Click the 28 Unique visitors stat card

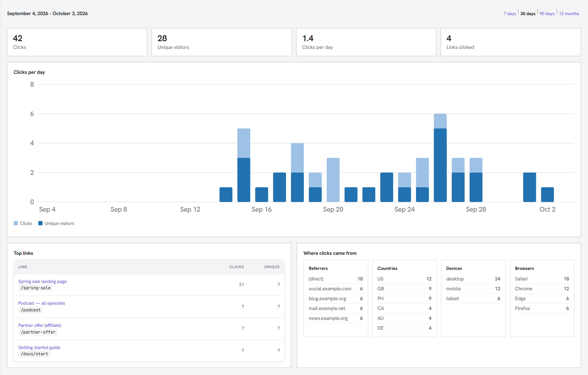click(x=222, y=42)
